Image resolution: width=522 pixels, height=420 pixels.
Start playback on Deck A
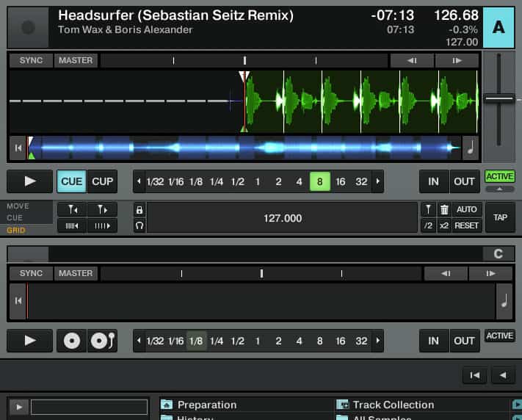pos(29,181)
